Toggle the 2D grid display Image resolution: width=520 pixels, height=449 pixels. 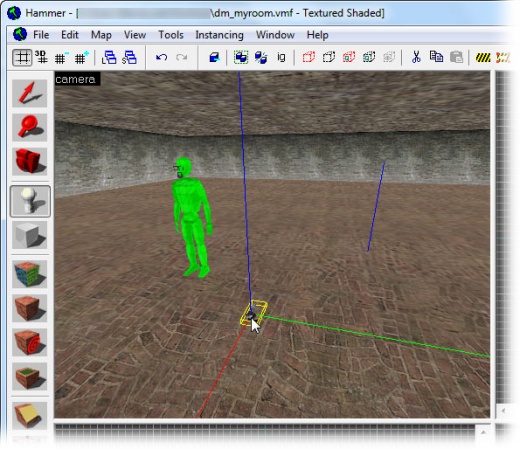click(x=22, y=57)
